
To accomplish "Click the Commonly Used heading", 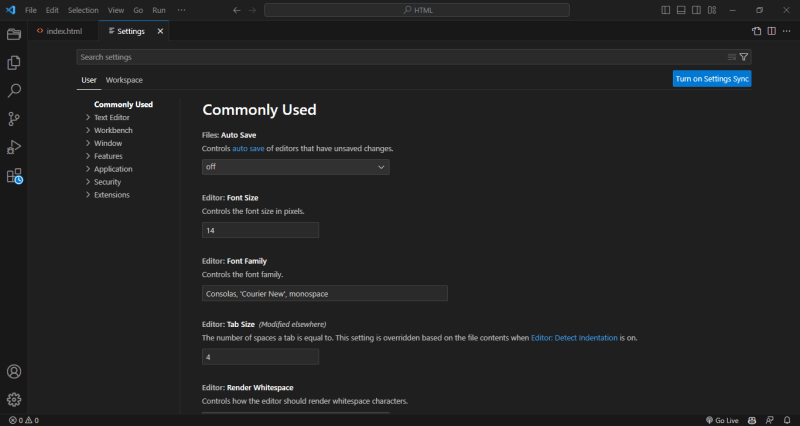I will coord(259,110).
